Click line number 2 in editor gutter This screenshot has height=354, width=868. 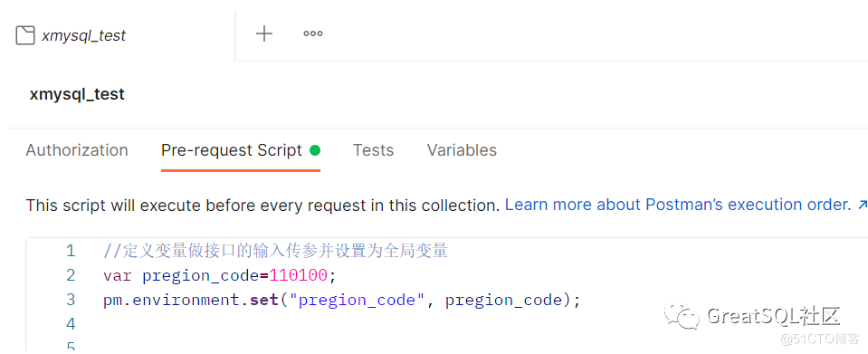(71, 275)
